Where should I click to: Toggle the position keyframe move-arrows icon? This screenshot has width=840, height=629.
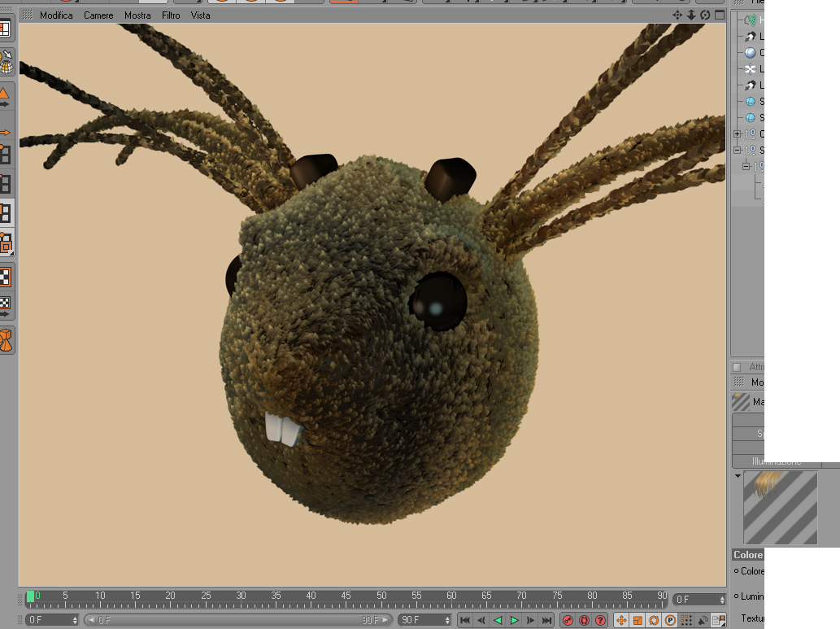621,620
